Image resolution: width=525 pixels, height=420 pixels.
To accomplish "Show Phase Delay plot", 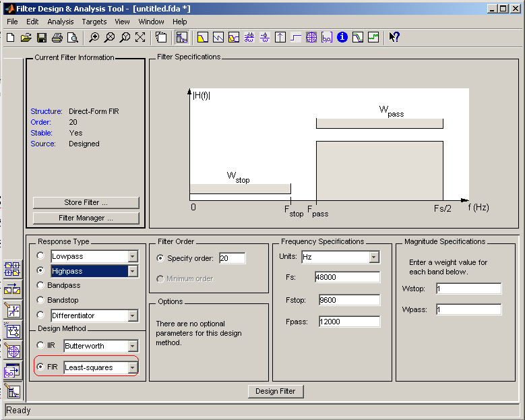I will coord(264,38).
